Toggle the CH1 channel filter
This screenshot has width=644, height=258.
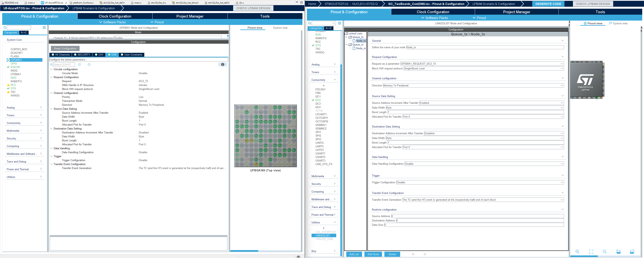[99, 55]
